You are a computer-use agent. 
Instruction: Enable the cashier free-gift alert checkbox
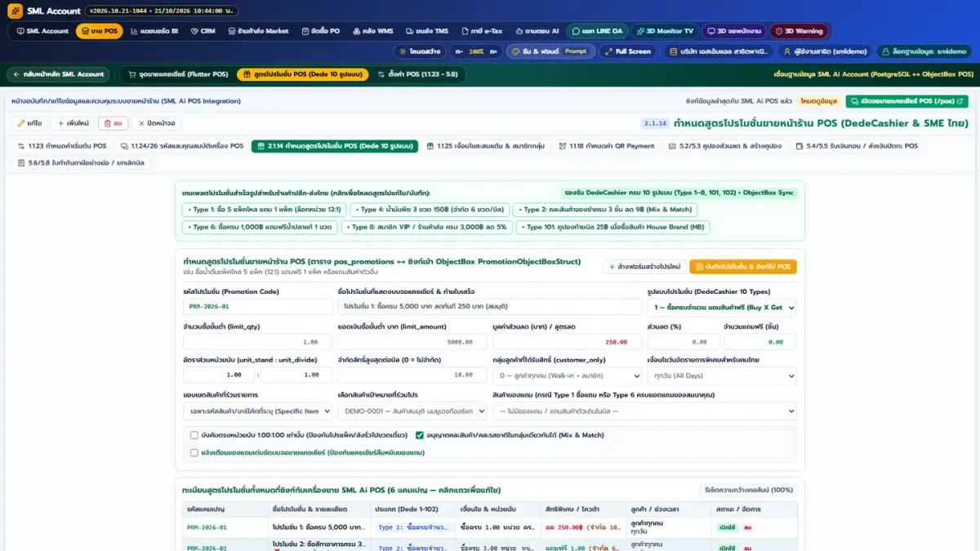[194, 452]
